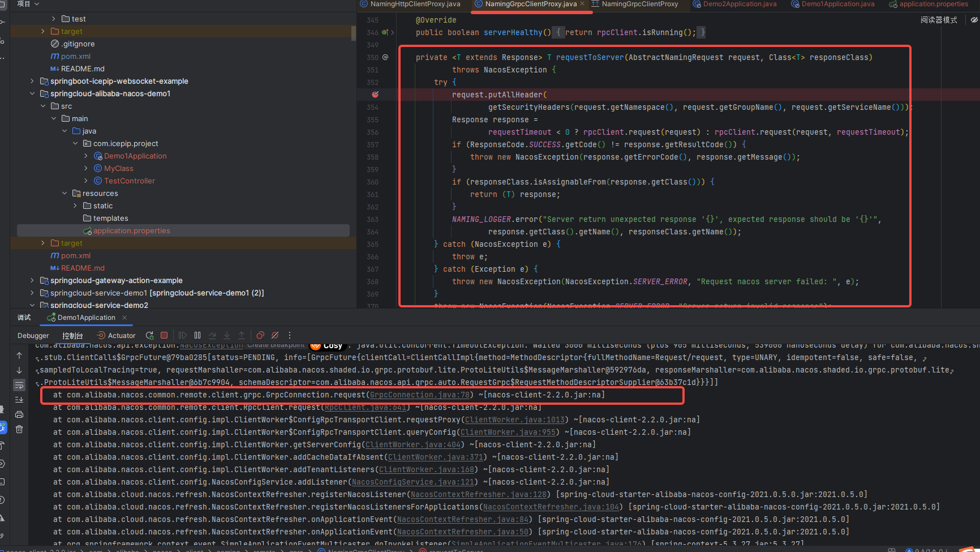This screenshot has width=980, height=552.
Task: Collapse springcloud-alibaba-nacos-demo1 module
Action: click(x=32, y=93)
